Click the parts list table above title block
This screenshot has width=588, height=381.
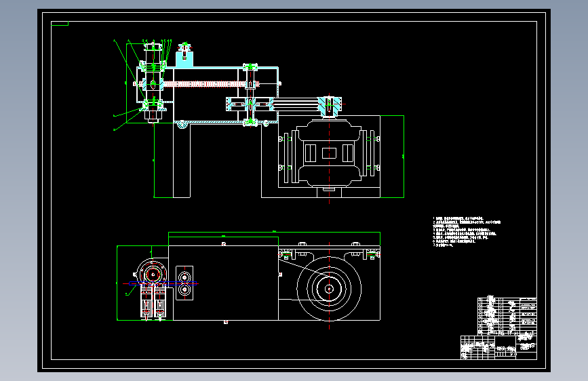[507, 316]
